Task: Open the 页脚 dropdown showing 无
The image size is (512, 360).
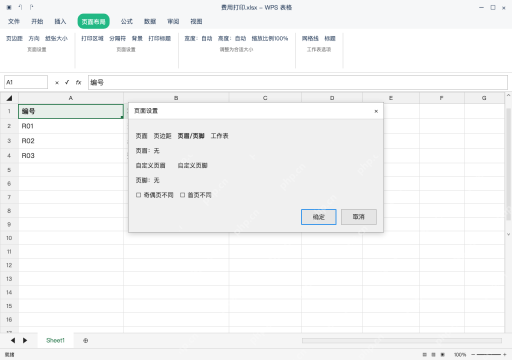Action: (x=147, y=180)
